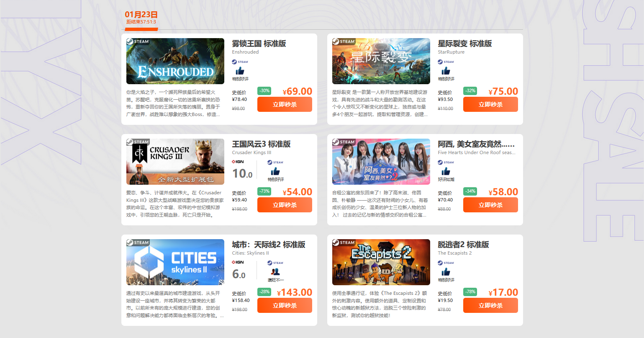Image resolution: width=644 pixels, height=338 pixels.
Task: Open the 王国风云3 标准版 title link
Action: click(261, 144)
